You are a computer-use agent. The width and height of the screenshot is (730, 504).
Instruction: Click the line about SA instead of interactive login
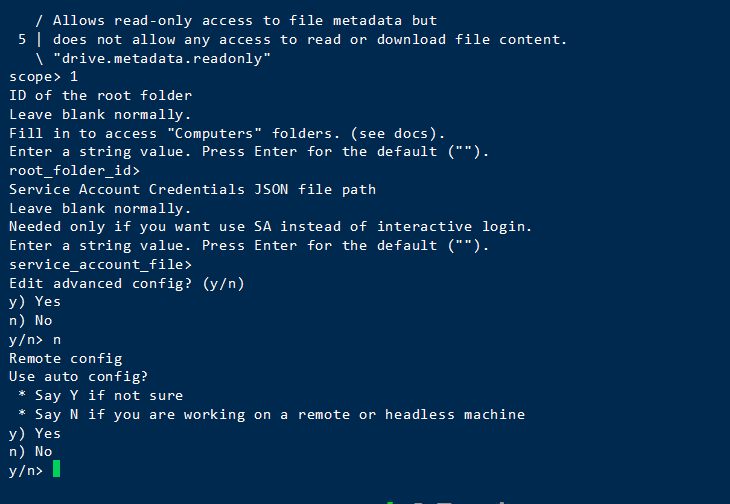pos(270,227)
